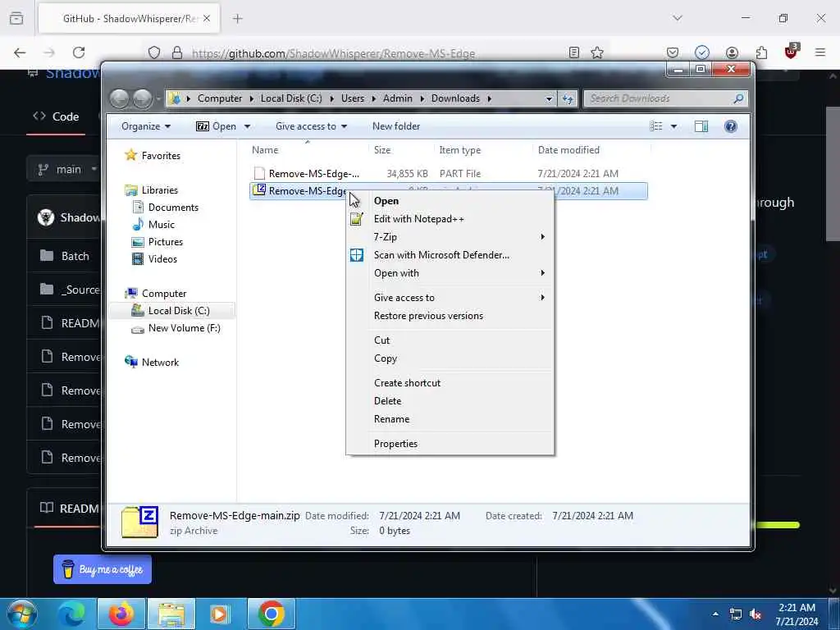Open the Firefox hamburger menu
Image resolution: width=840 pixels, height=630 pixels.
coord(820,52)
